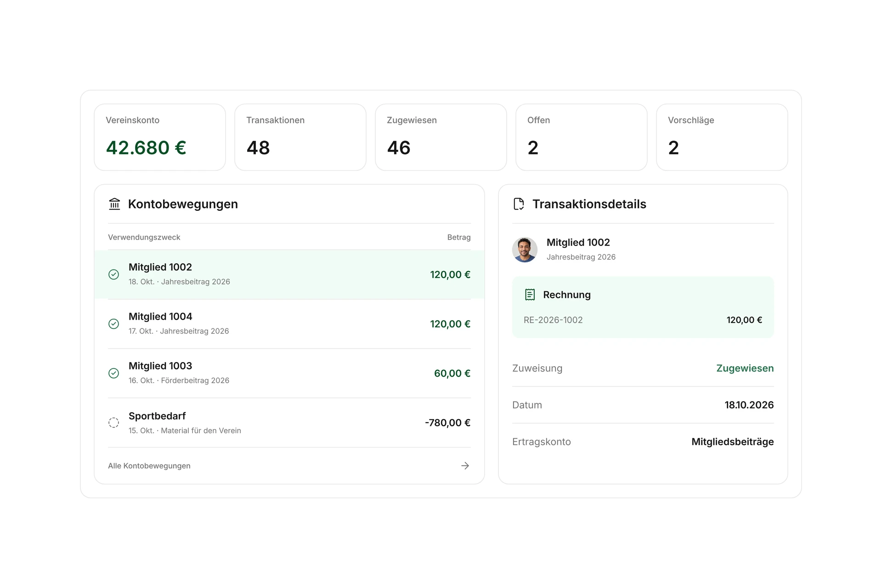
Task: Select the Vereinskonto summary card
Action: click(160, 137)
